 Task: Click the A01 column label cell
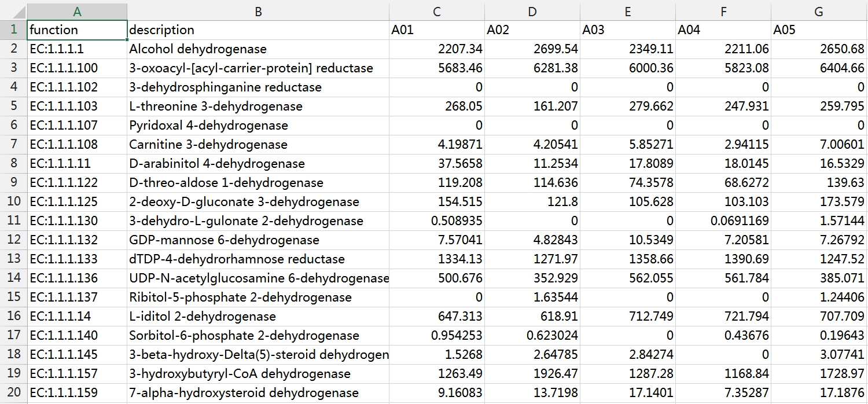click(437, 30)
